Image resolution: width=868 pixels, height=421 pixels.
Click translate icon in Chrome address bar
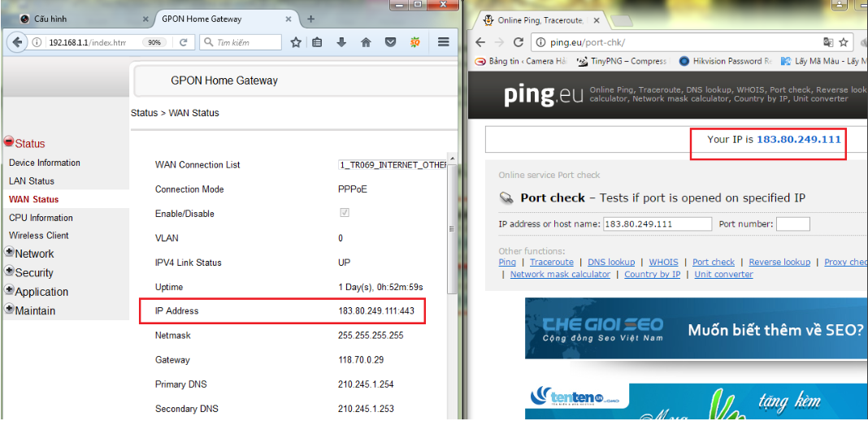point(828,42)
